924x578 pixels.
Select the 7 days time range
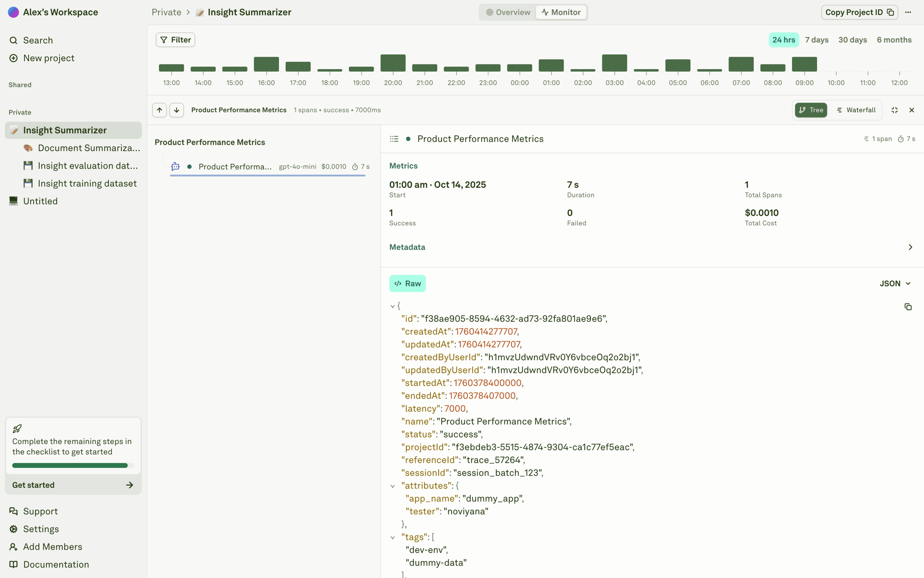pos(817,40)
